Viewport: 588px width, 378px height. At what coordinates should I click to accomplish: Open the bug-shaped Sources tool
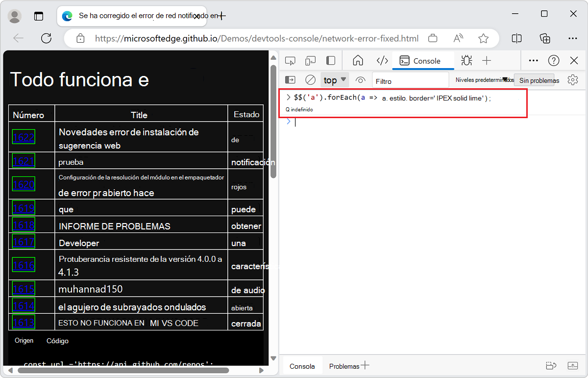(x=466, y=61)
